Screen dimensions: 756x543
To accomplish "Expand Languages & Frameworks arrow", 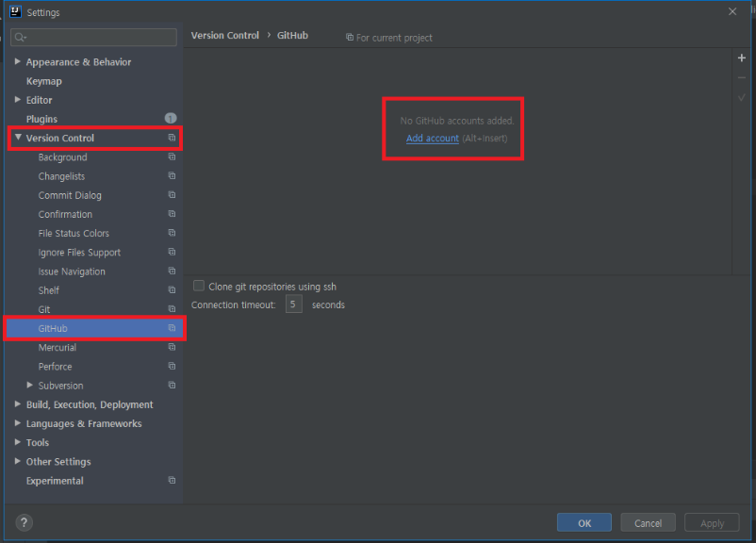I will pyautogui.click(x=18, y=423).
